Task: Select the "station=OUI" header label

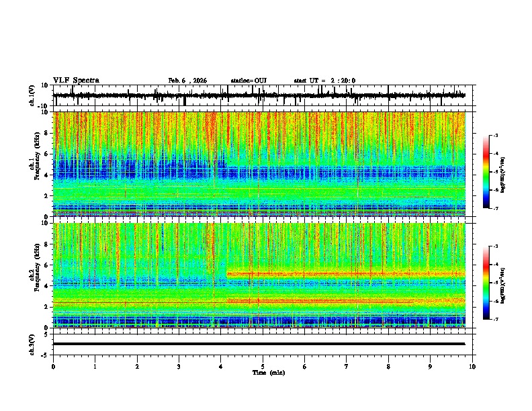Action: [249, 81]
